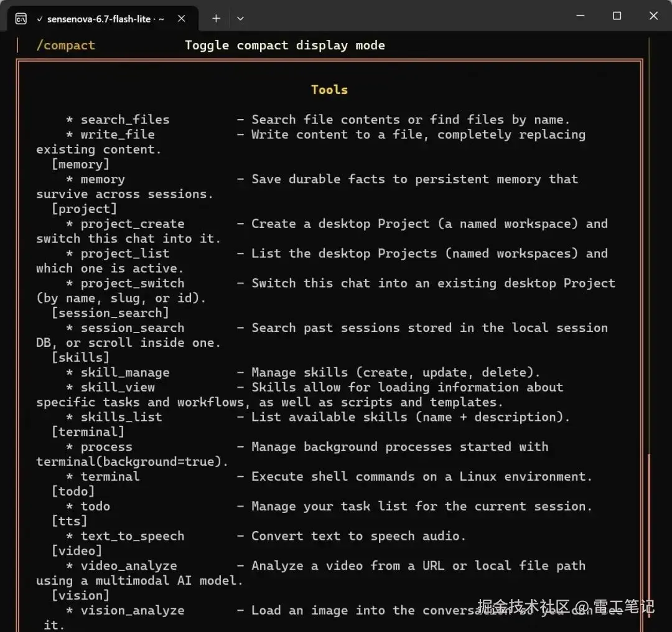Screen dimensions: 672x632
Task: Maximize the terminal window
Action: point(617,16)
